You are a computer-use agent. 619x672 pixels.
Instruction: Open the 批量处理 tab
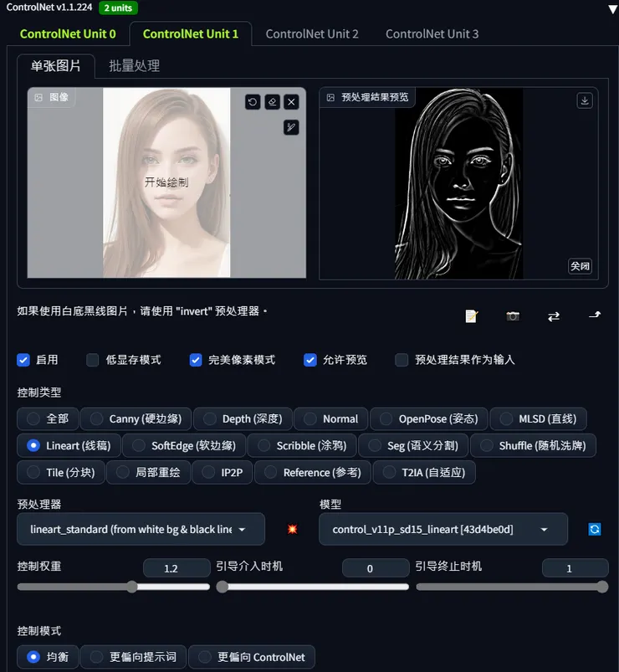(x=134, y=66)
